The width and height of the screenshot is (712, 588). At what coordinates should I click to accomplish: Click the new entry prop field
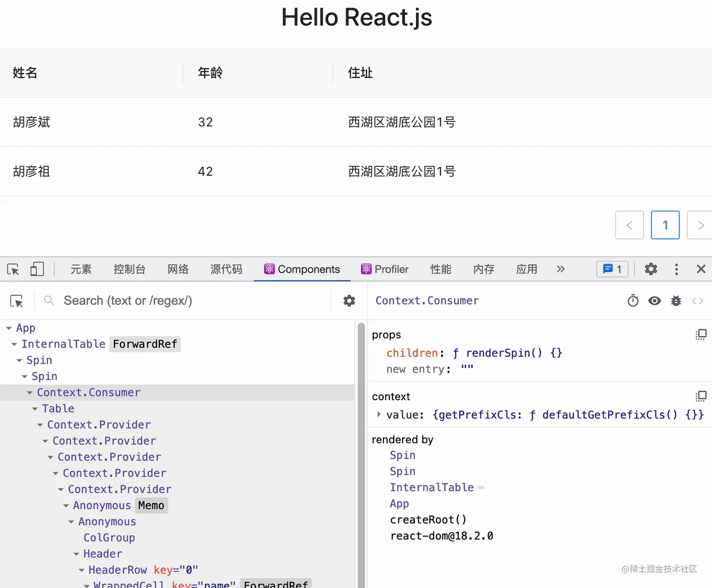pos(418,369)
